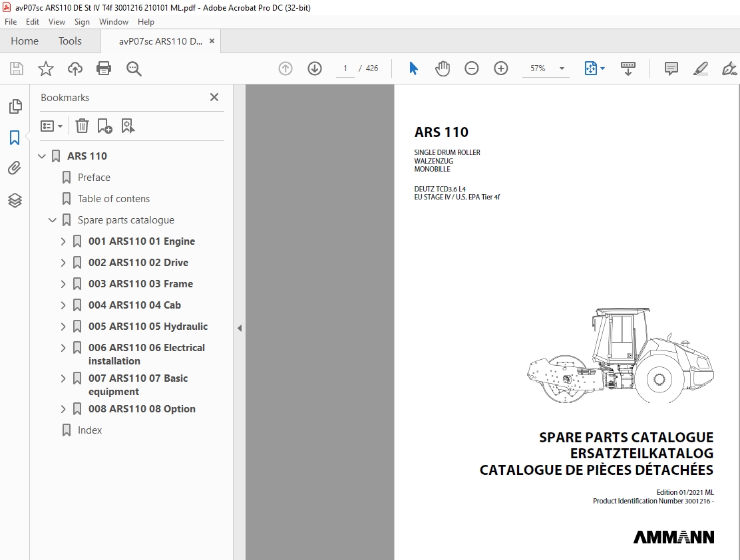Viewport: 740px width, 560px height.
Task: Expand the 005 ARS110 05 Hydraulic bookmark
Action: point(63,327)
